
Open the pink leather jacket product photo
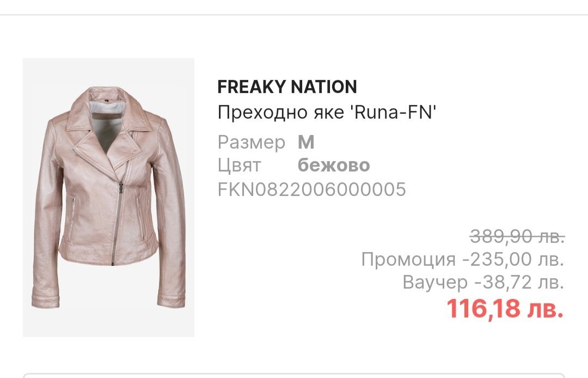tap(108, 197)
